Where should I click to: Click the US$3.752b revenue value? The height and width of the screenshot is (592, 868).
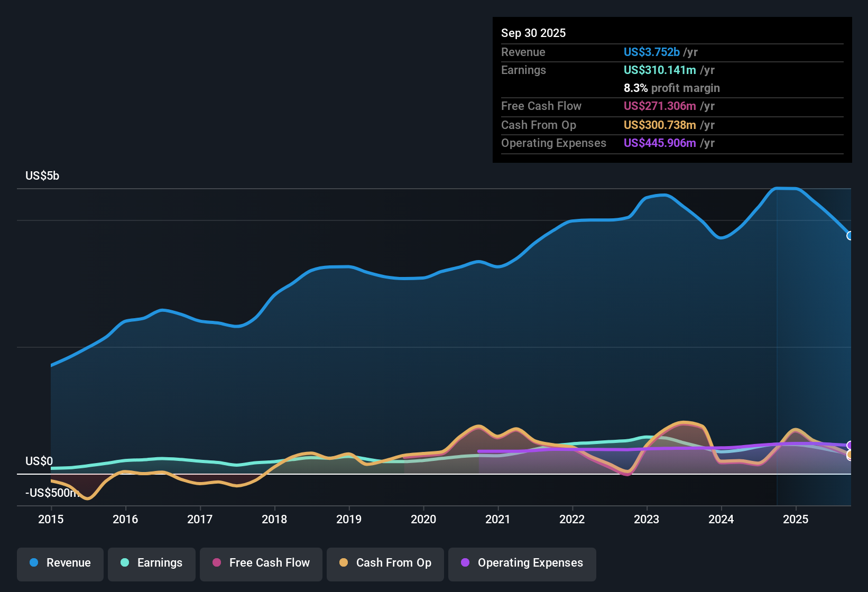coord(651,52)
